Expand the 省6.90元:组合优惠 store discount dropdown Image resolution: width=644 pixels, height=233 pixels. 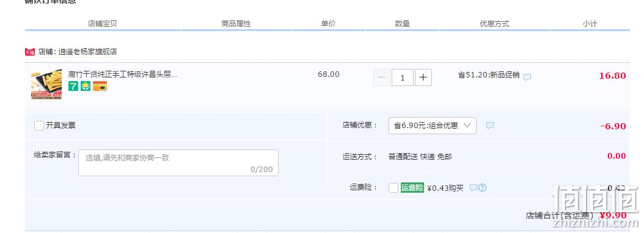433,126
